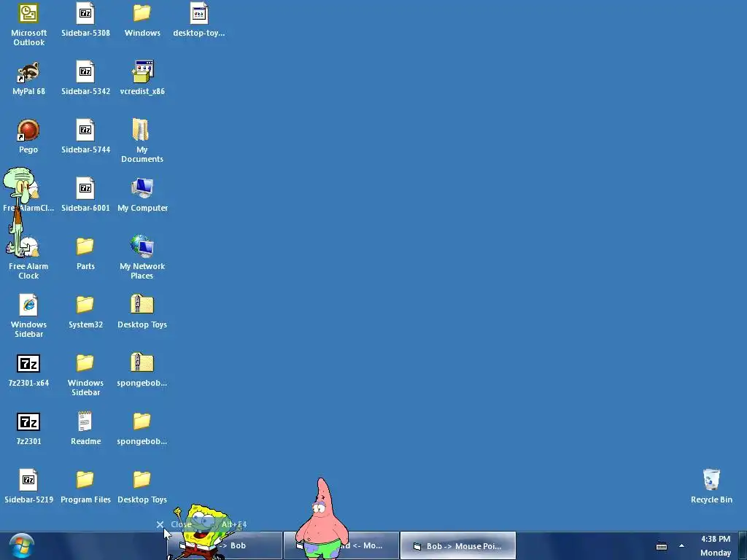Select the Sidebar-6001 archive file

[85, 189]
